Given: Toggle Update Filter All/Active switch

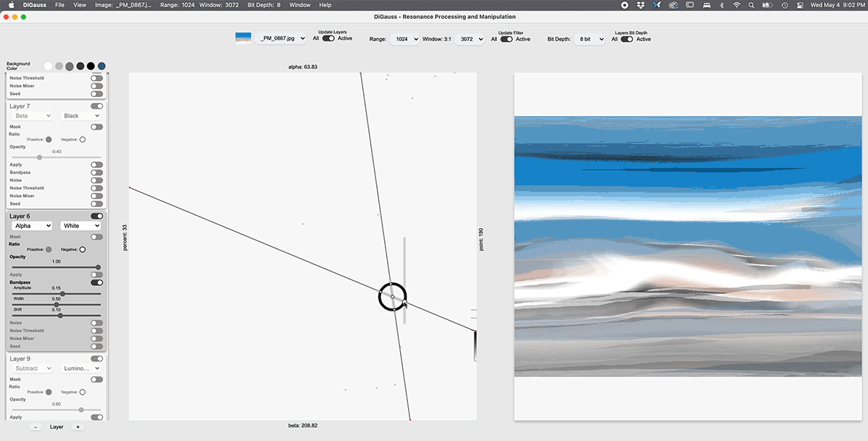Looking at the screenshot, I should [x=506, y=39].
